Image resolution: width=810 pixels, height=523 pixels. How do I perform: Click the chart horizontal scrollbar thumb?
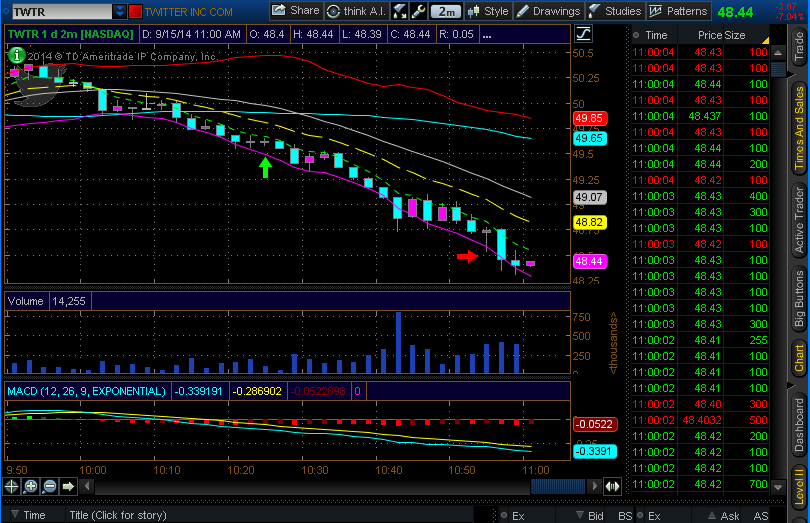(558, 486)
